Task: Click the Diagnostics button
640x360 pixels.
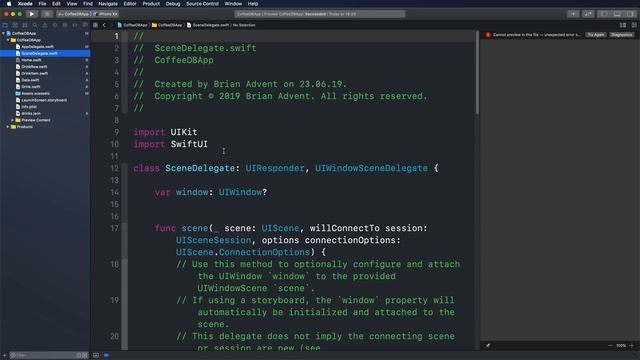Action: click(622, 35)
